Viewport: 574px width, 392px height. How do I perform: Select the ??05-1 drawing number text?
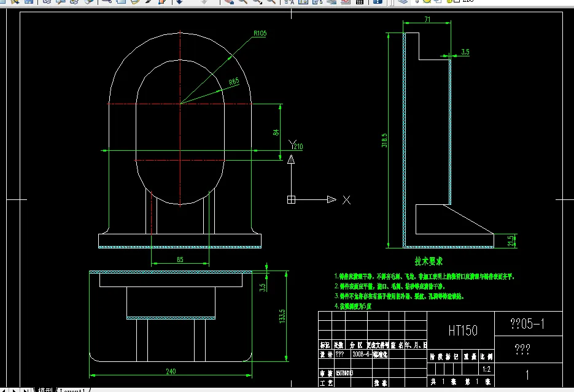pos(527,324)
